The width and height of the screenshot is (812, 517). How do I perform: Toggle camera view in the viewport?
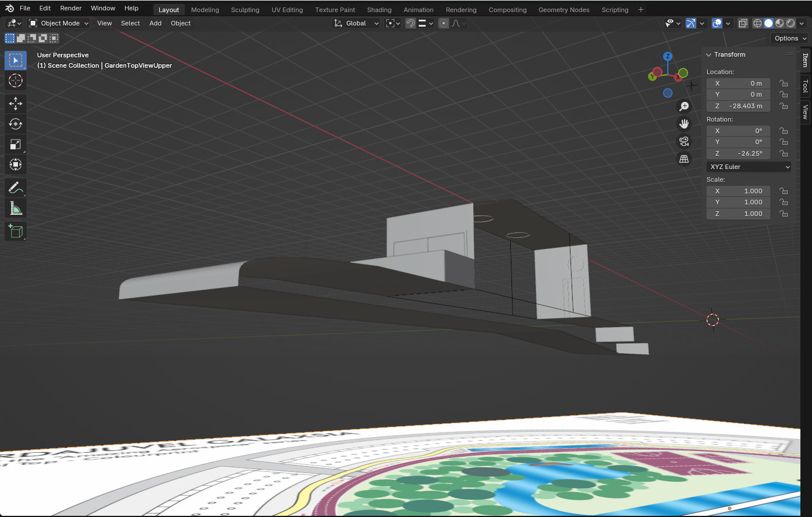click(684, 141)
